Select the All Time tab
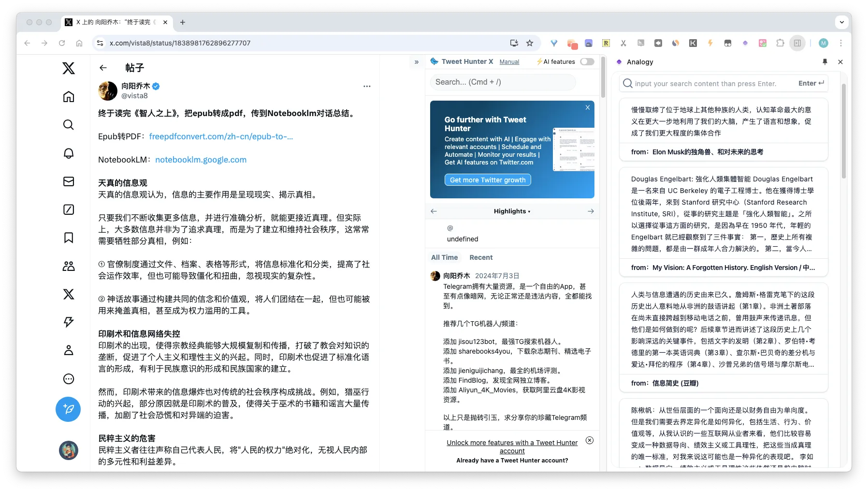The width and height of the screenshot is (868, 492). point(444,257)
